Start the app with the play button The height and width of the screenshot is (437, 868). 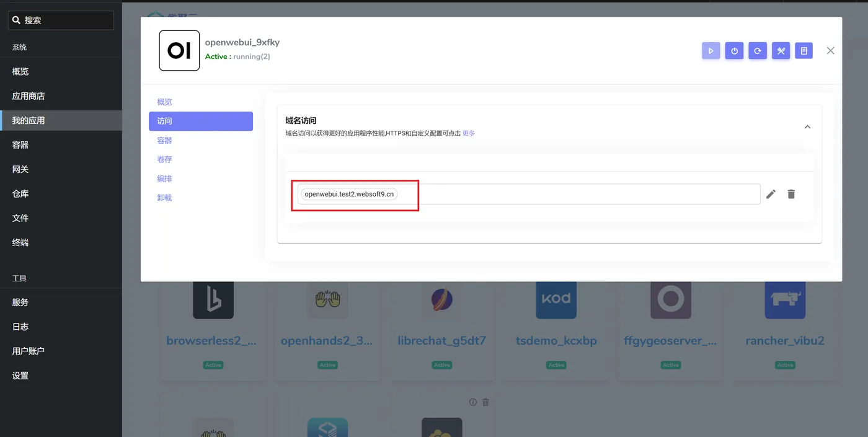coord(711,51)
